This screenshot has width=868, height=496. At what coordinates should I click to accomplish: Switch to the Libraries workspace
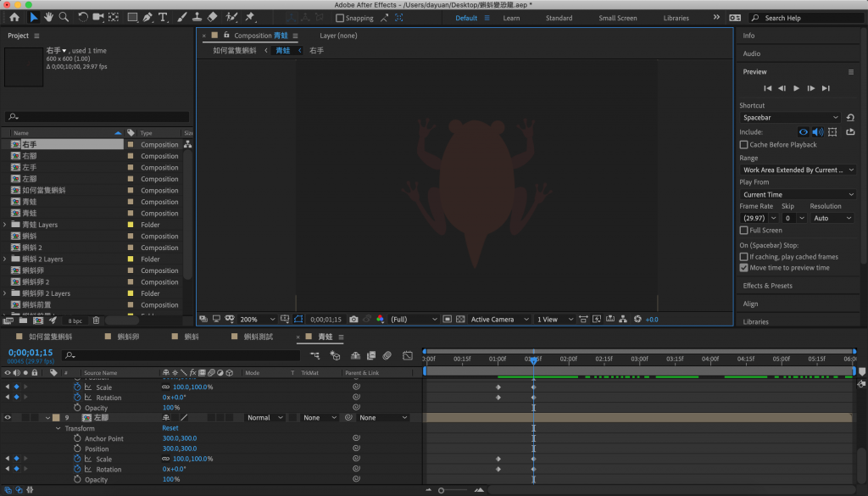tap(676, 19)
